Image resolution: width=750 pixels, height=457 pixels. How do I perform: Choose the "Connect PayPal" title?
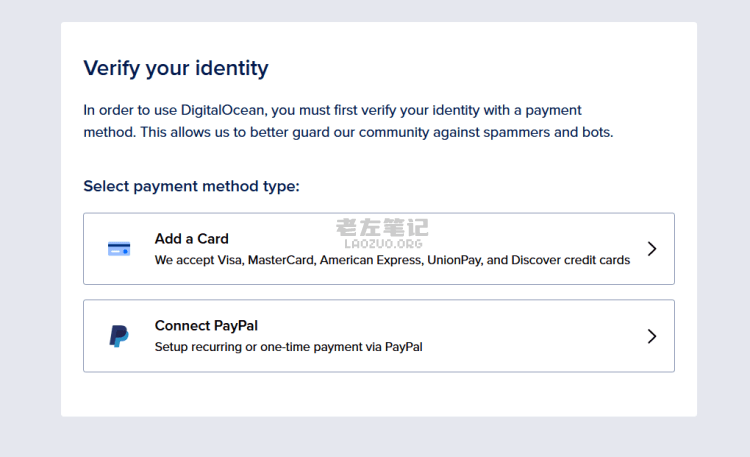coord(206,326)
